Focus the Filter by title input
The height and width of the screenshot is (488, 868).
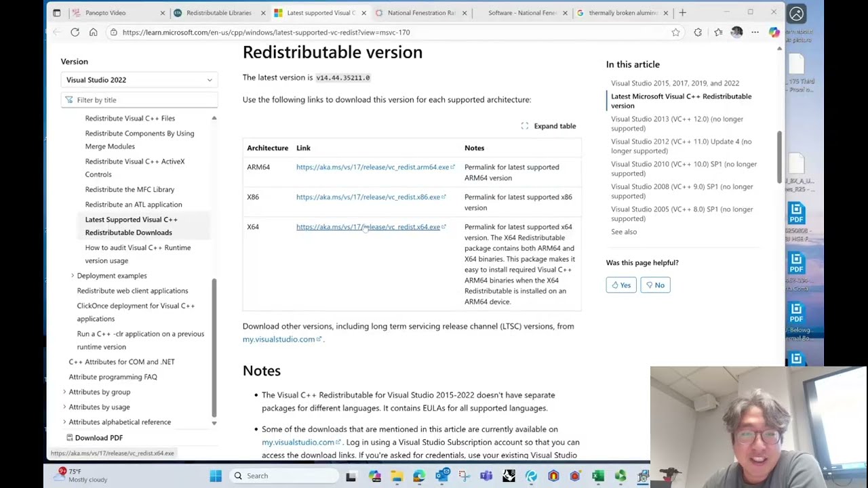(x=140, y=100)
